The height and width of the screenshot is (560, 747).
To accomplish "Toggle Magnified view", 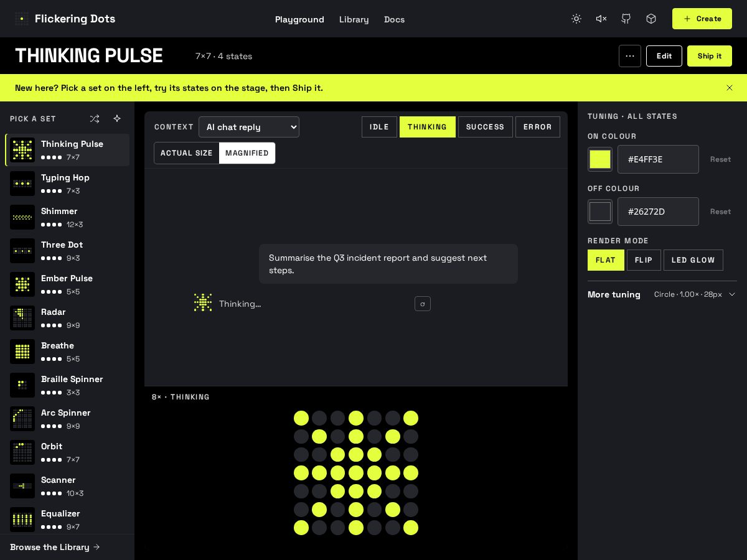I will click(x=247, y=153).
